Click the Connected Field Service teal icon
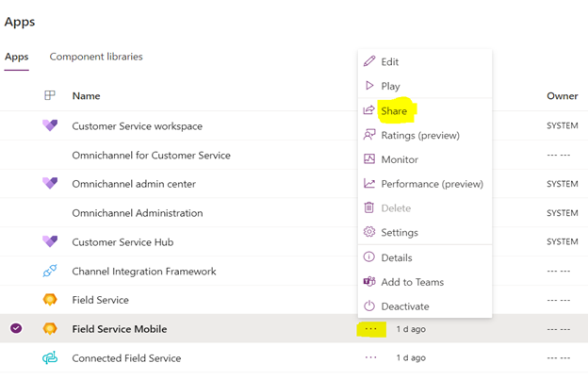Image resolution: width=588 pixels, height=380 pixels. 50,357
